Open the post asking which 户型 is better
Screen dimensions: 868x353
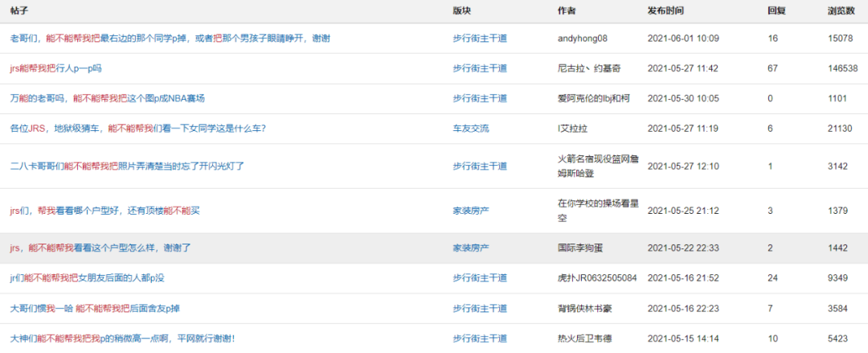(x=104, y=211)
